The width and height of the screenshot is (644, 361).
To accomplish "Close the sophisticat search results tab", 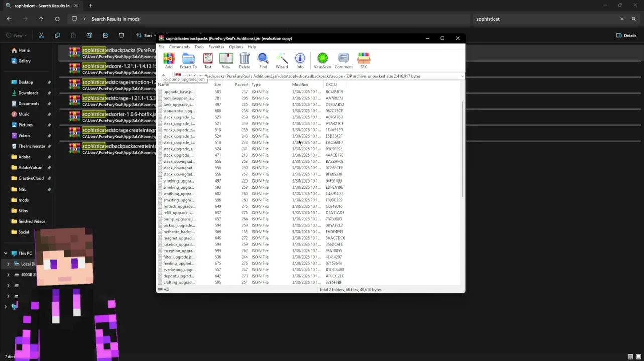I will coord(76,6).
